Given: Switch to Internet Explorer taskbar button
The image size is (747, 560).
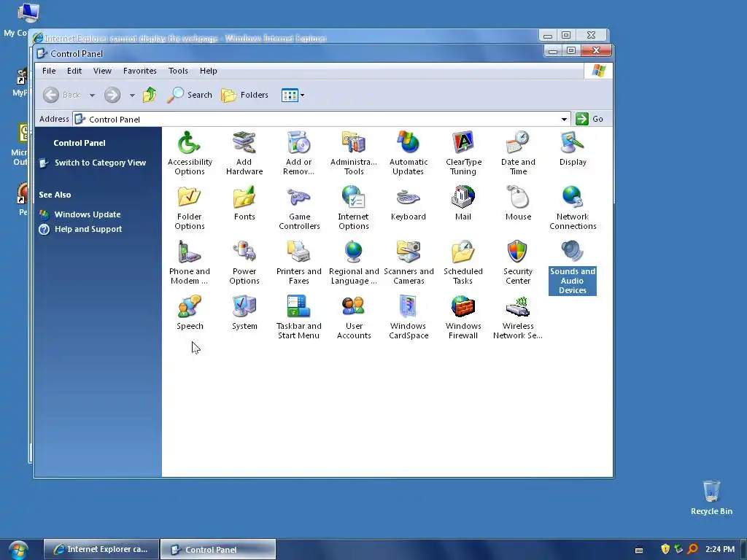Looking at the screenshot, I should coord(101,549).
